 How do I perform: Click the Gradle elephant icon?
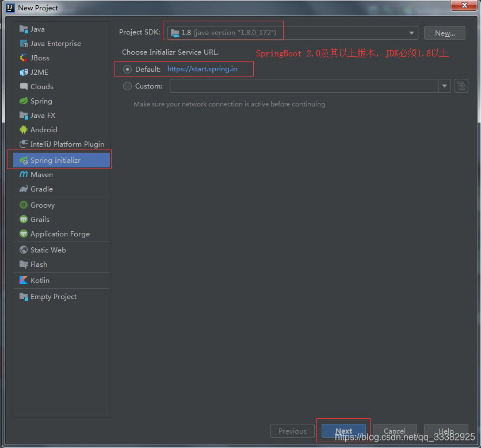(24, 189)
